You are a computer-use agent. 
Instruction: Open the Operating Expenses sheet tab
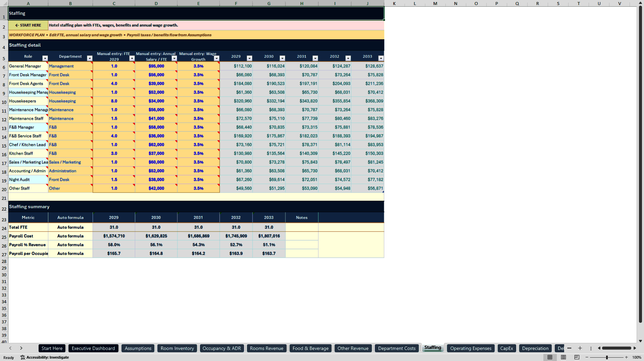(x=471, y=348)
